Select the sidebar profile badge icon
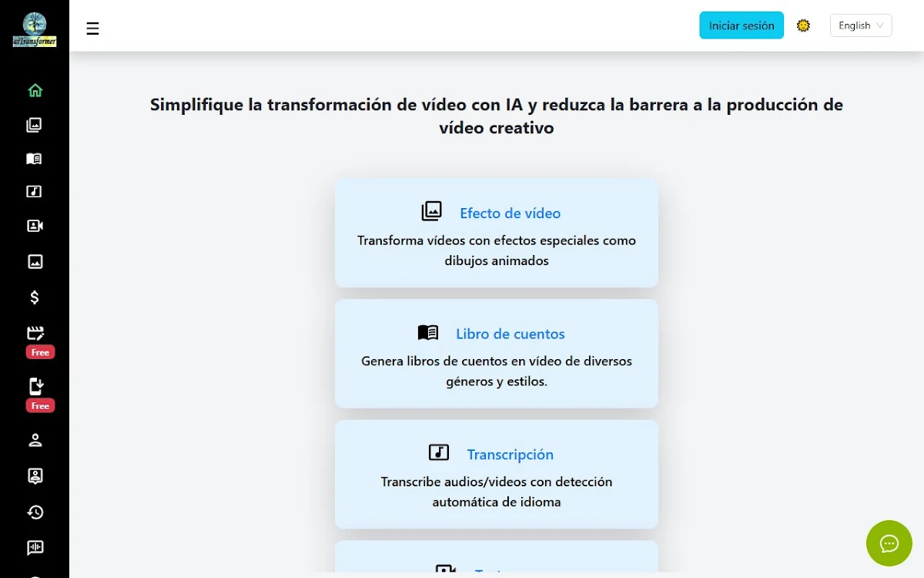Image resolution: width=924 pixels, height=578 pixels. coord(35,476)
